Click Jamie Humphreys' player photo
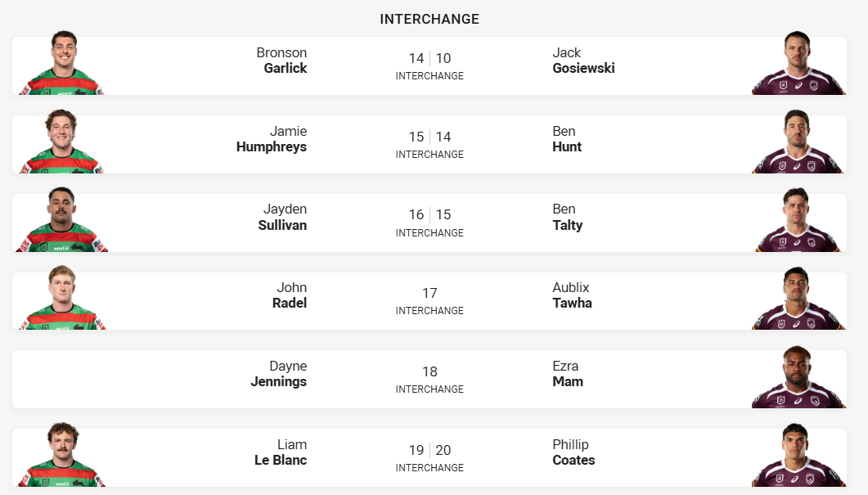The width and height of the screenshot is (868, 495). tap(61, 142)
